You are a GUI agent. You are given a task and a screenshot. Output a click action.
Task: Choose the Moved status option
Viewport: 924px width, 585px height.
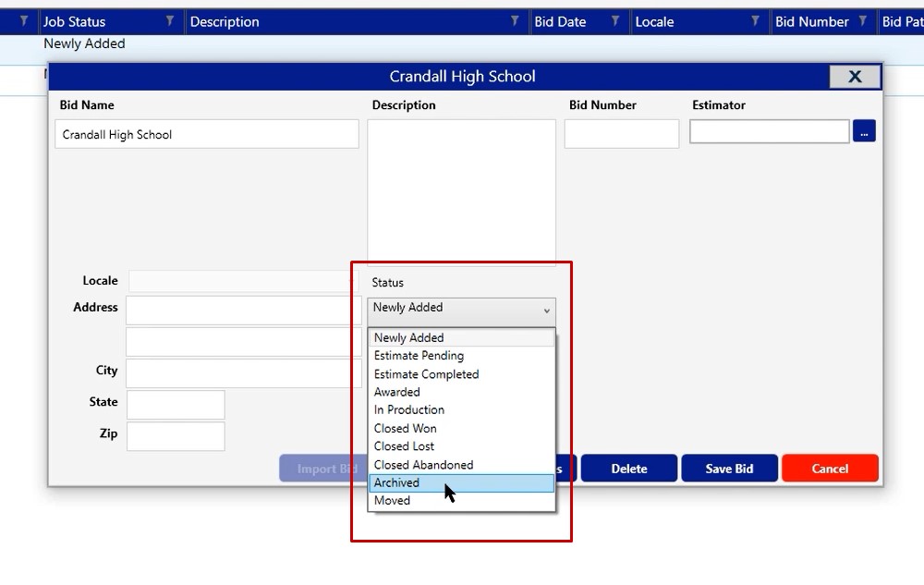(x=392, y=501)
